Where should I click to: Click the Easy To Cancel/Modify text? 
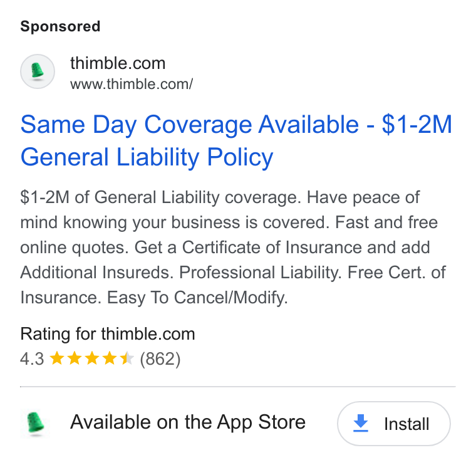point(197,297)
